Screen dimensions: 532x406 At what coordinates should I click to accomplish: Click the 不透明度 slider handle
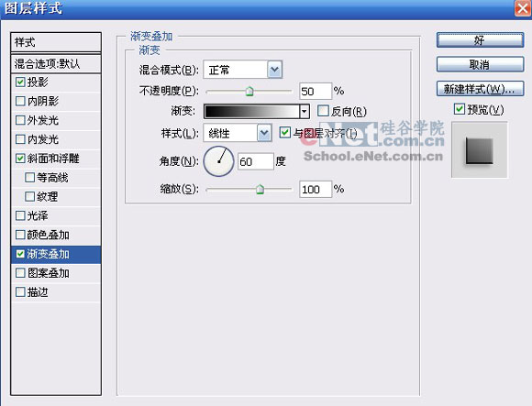pos(249,91)
